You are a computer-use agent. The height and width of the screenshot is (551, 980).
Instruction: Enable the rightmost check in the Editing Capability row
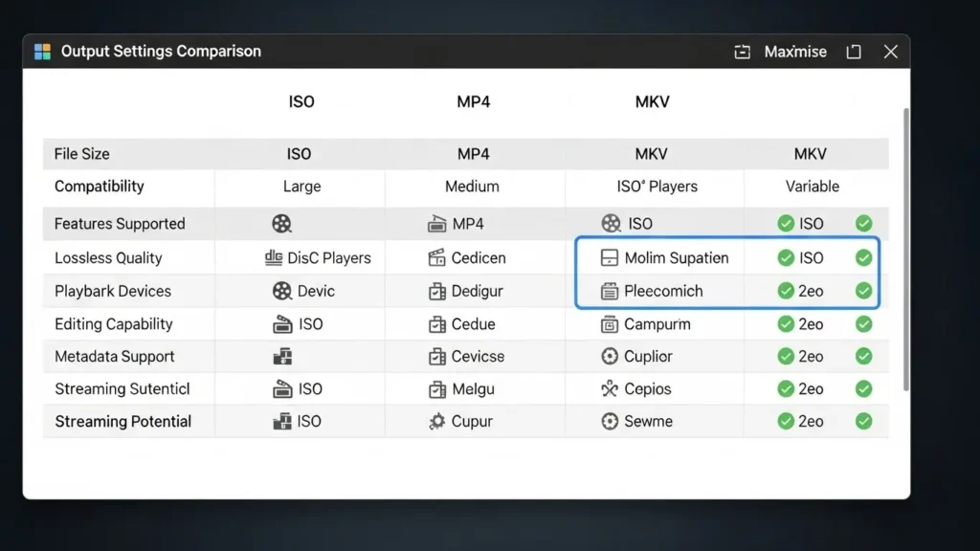tap(863, 323)
